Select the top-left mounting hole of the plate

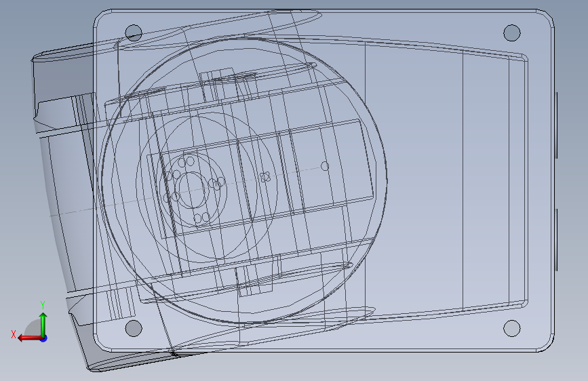pyautogui.click(x=134, y=33)
